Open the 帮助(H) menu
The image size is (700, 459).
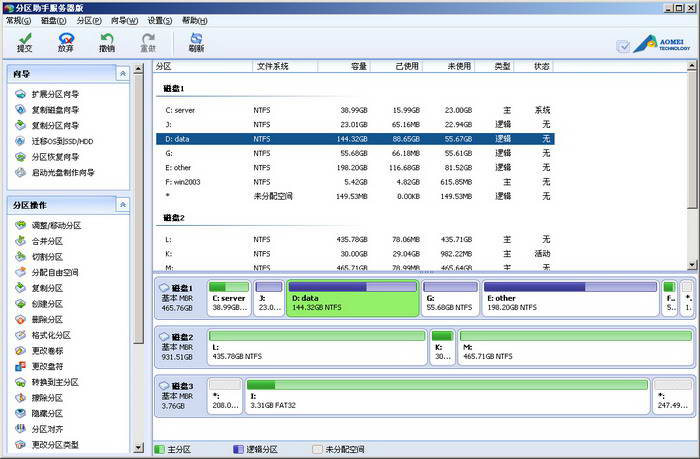197,20
